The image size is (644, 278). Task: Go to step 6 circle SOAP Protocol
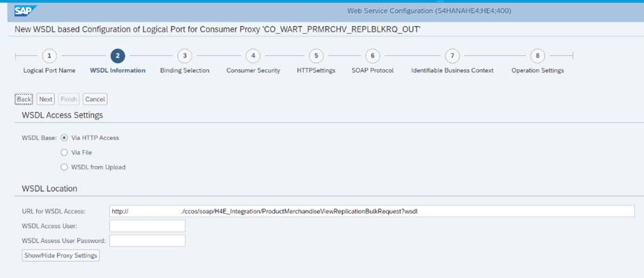[373, 55]
